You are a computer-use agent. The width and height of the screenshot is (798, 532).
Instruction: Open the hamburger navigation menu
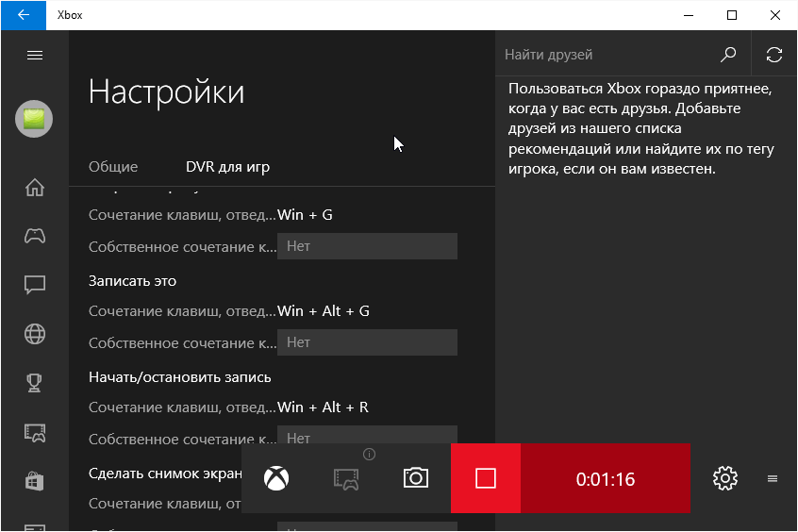pyautogui.click(x=35, y=55)
